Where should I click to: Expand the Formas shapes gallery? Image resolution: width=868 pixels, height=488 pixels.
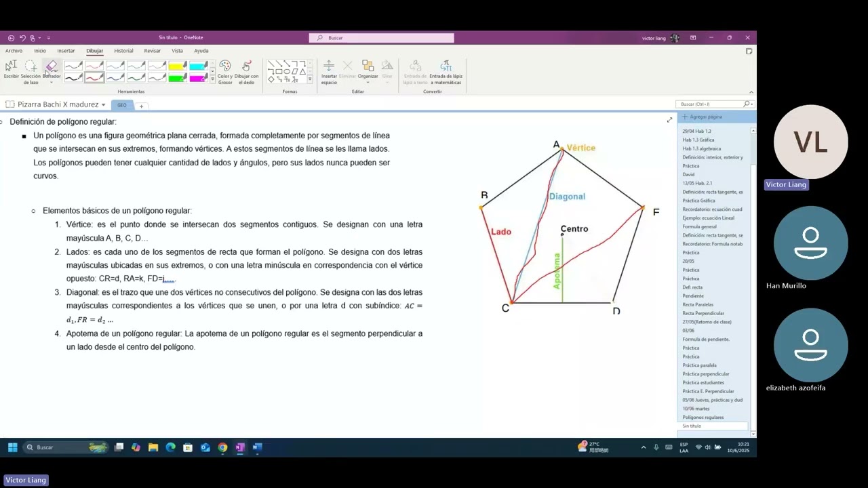[310, 80]
